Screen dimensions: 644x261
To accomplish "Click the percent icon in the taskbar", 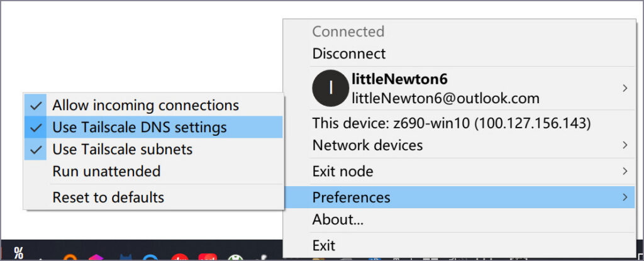I will coord(19,253).
